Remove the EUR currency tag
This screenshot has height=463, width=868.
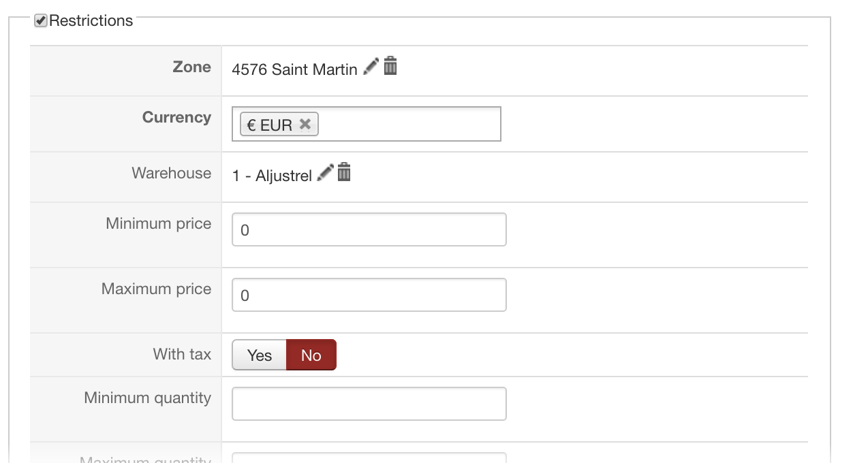point(305,124)
